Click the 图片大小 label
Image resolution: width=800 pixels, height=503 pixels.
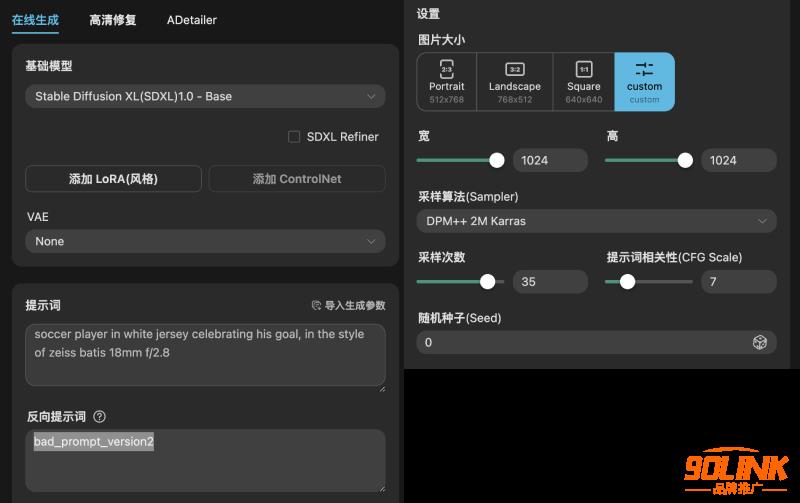441,40
